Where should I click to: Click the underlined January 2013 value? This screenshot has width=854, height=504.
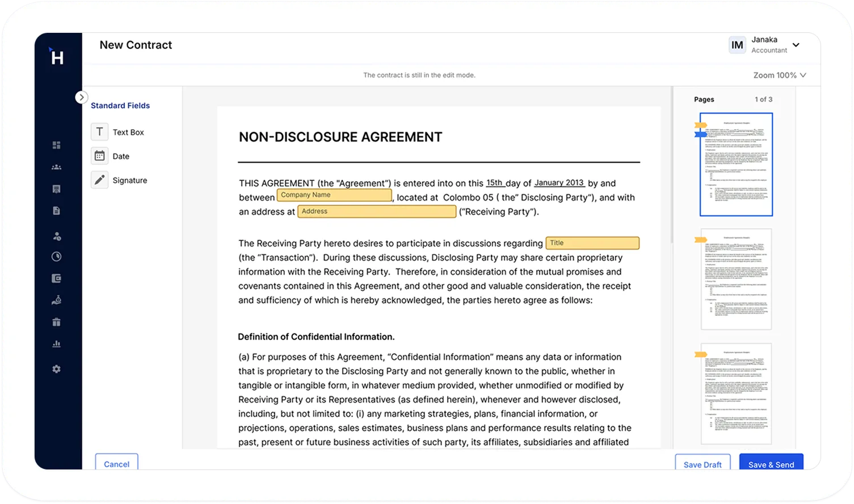(559, 183)
